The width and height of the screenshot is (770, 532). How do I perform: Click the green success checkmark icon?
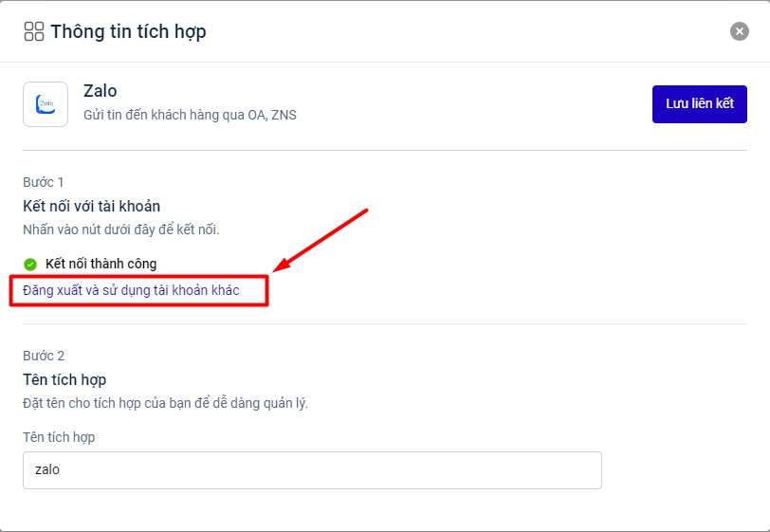point(30,264)
